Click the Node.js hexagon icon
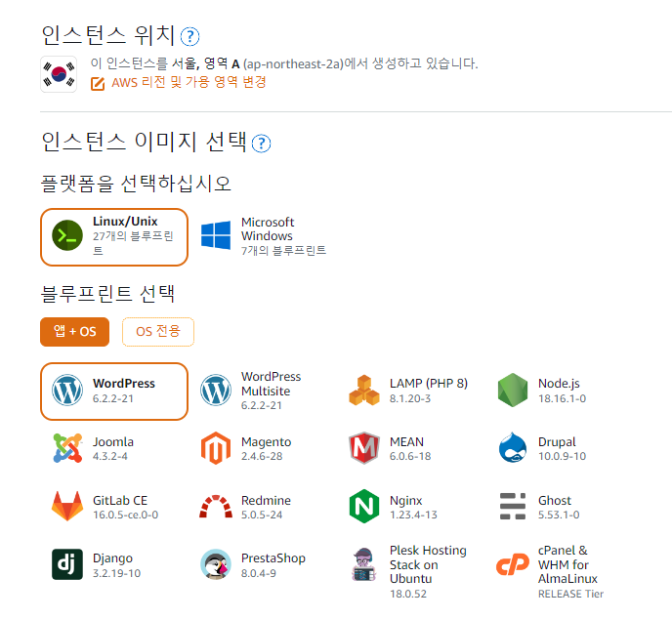This screenshot has height=619, width=672. coord(513,390)
